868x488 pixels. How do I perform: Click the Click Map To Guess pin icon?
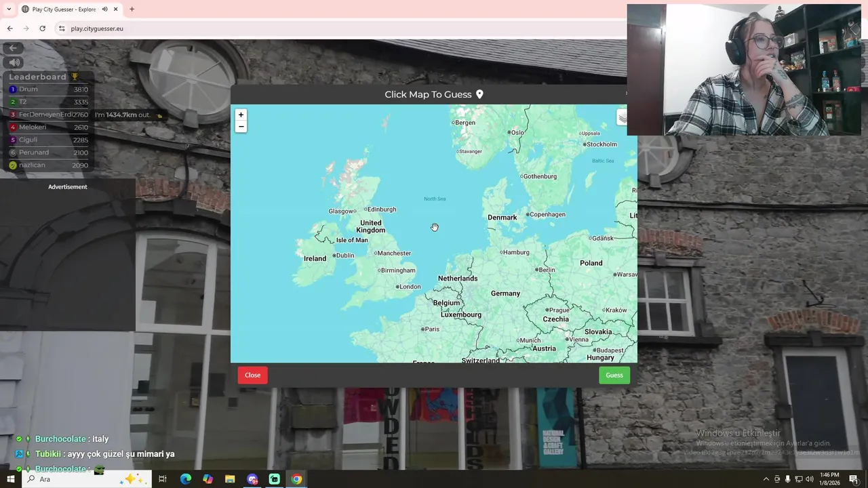click(x=479, y=94)
